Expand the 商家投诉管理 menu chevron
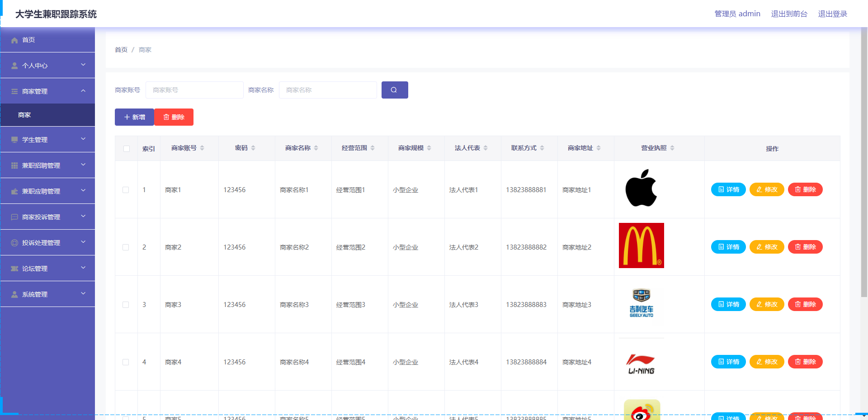Viewport: 868px width, 420px height. [83, 217]
